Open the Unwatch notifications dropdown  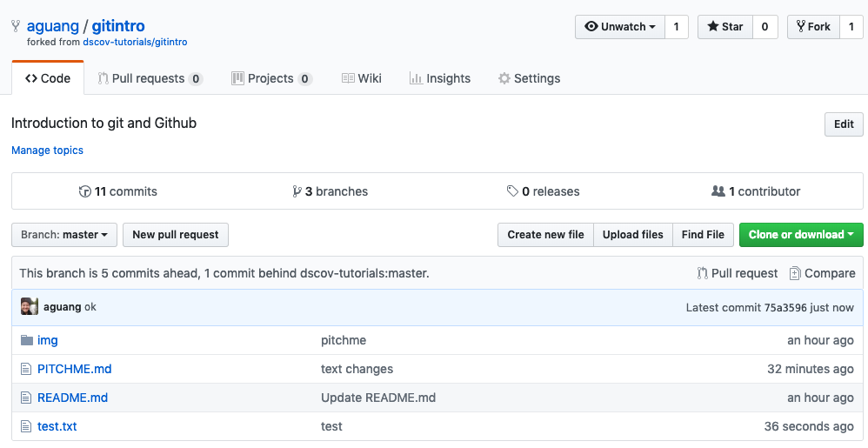point(620,27)
